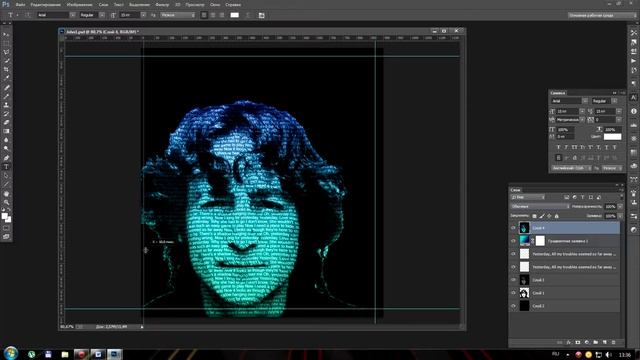Select the Brush tool
This screenshot has height=360, width=640.
click(7, 96)
